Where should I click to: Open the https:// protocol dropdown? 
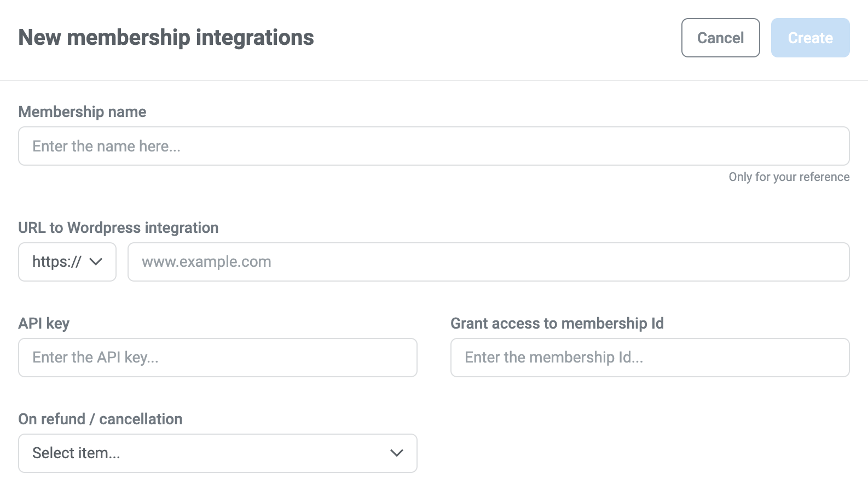click(x=67, y=262)
